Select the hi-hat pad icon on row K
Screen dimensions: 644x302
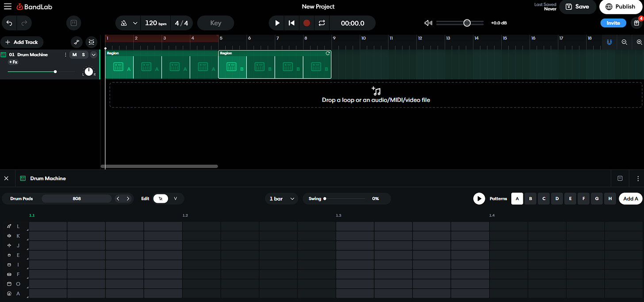[9, 236]
